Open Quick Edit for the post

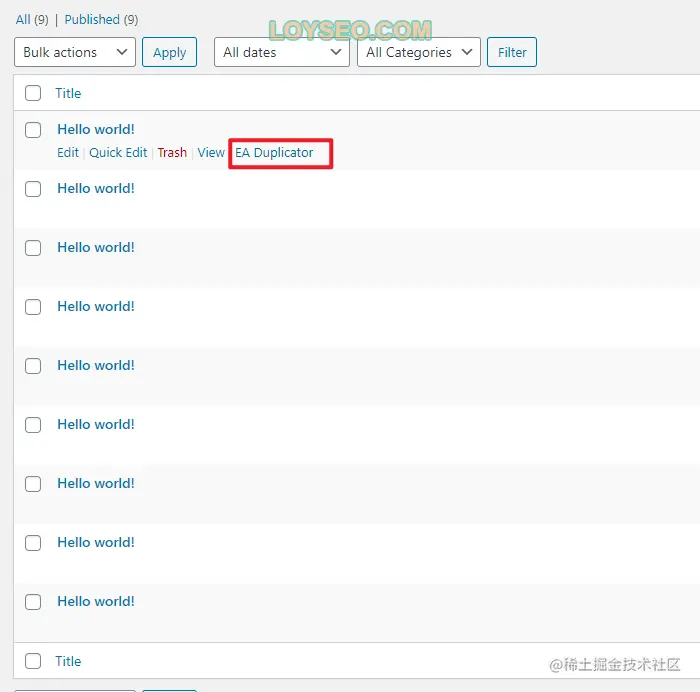(118, 153)
